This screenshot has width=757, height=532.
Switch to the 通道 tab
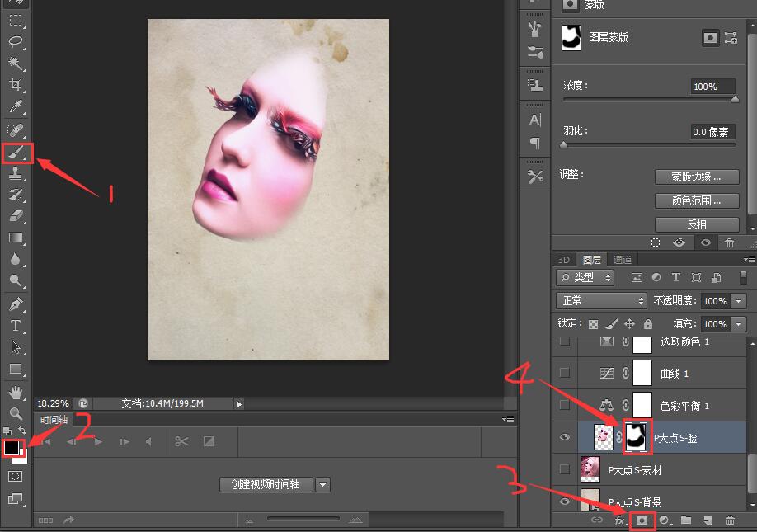coord(622,260)
